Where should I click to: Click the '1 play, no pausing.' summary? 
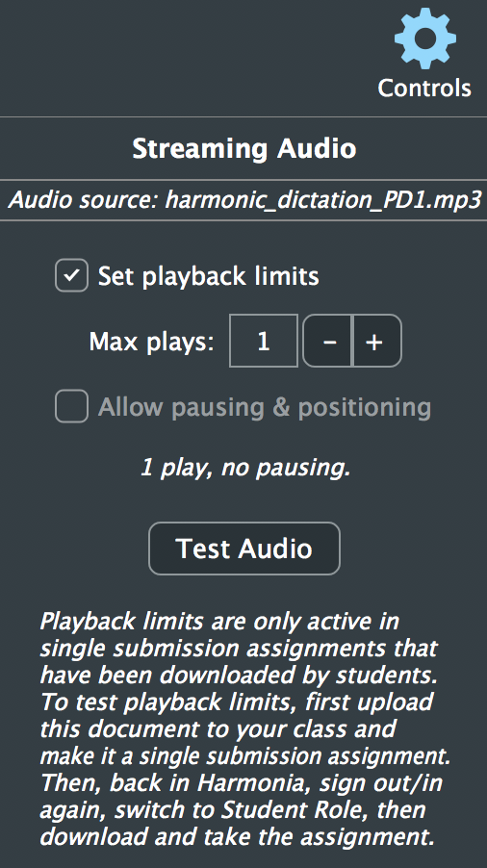[245, 469]
